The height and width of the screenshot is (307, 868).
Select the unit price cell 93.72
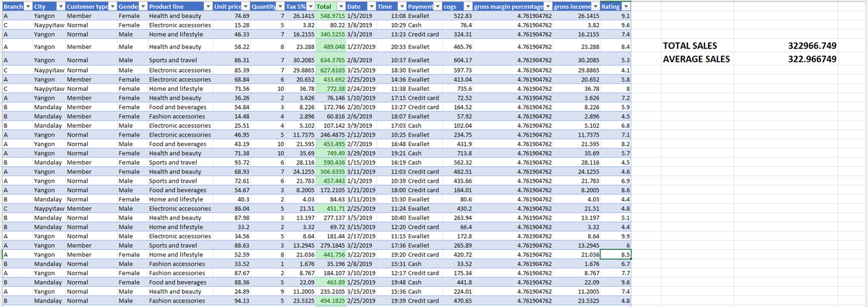230,163
